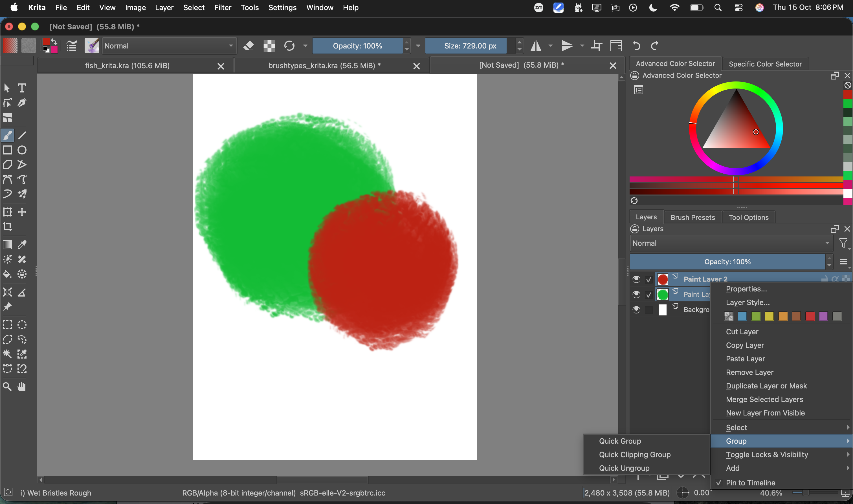Click Merge Selected Layers
Screen dimensions: 853x504
781,399
